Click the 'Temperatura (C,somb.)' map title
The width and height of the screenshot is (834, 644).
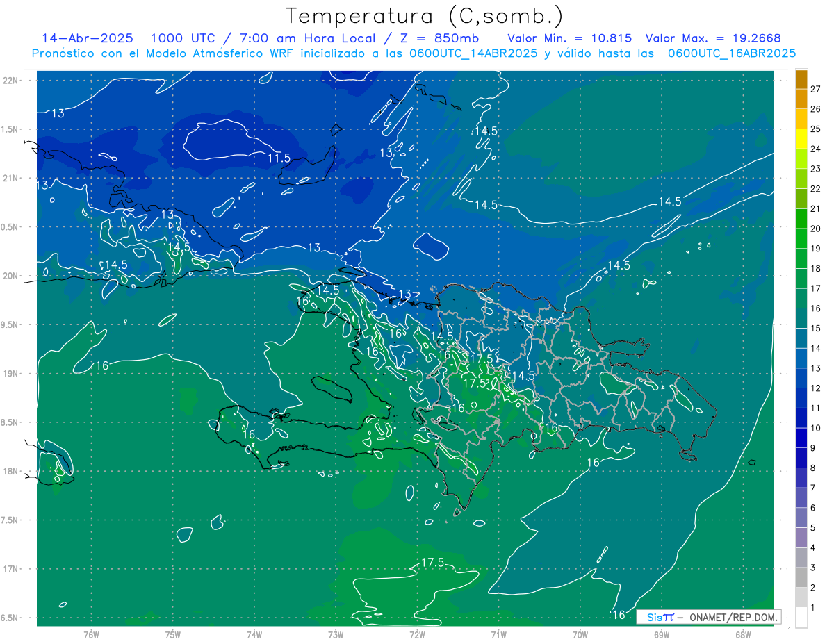point(425,17)
